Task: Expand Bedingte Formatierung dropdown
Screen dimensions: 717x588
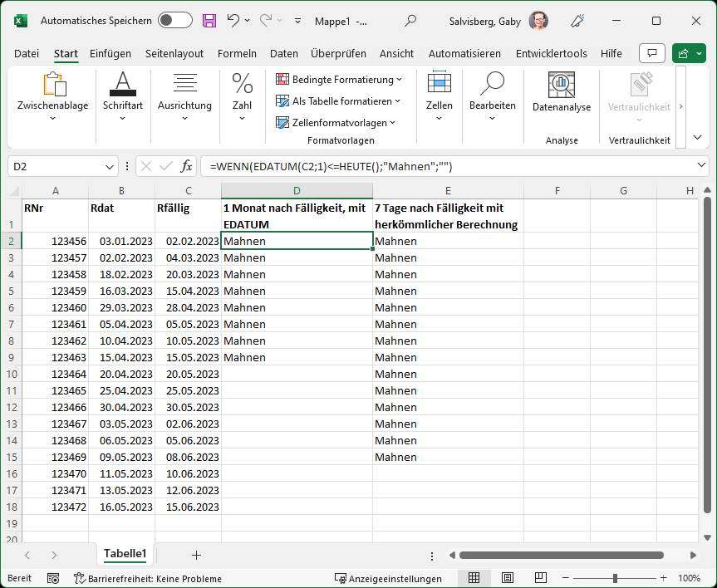Action: click(339, 80)
